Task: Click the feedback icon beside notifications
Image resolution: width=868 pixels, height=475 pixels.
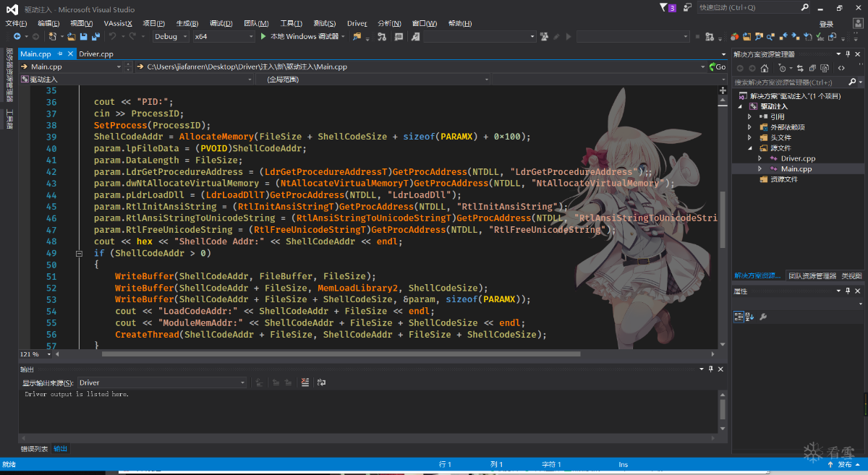Action: (688, 7)
